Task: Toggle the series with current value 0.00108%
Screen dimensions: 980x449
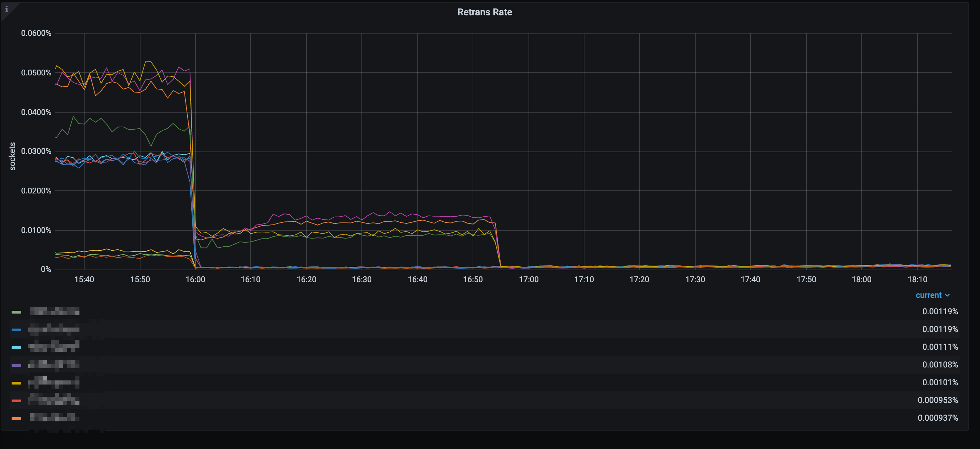Action: 54,364
